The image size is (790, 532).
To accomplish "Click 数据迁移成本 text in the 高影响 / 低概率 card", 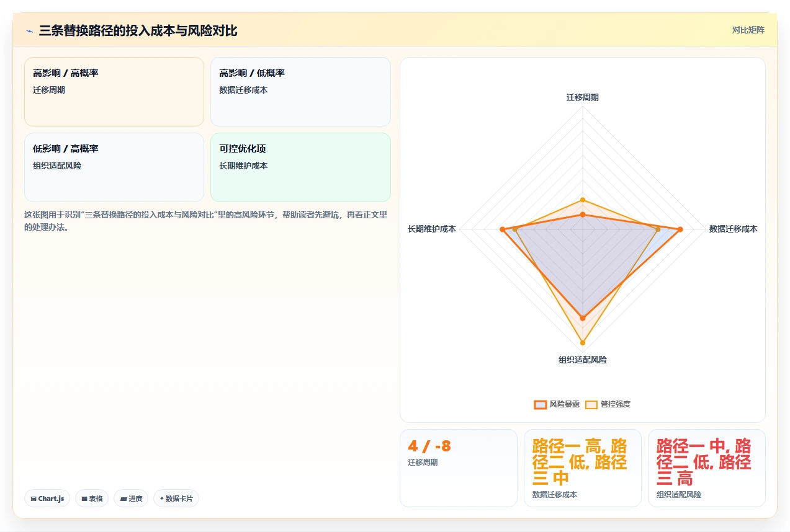I will [243, 90].
